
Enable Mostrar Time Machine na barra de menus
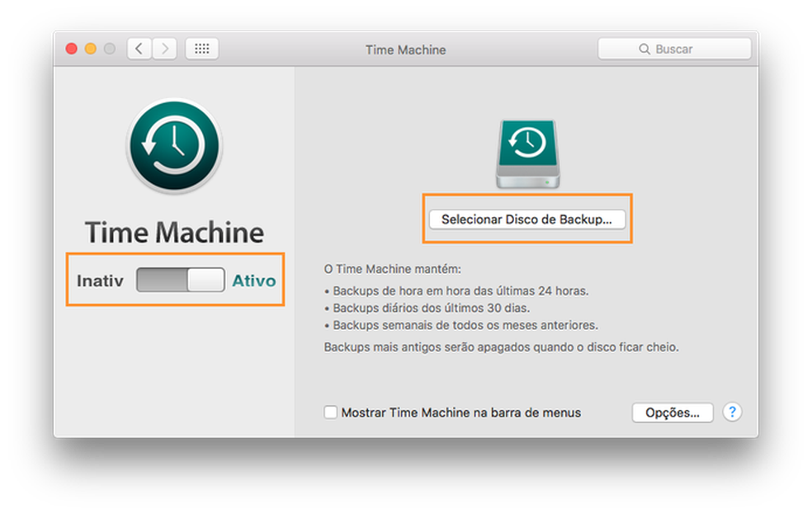pyautogui.click(x=330, y=412)
